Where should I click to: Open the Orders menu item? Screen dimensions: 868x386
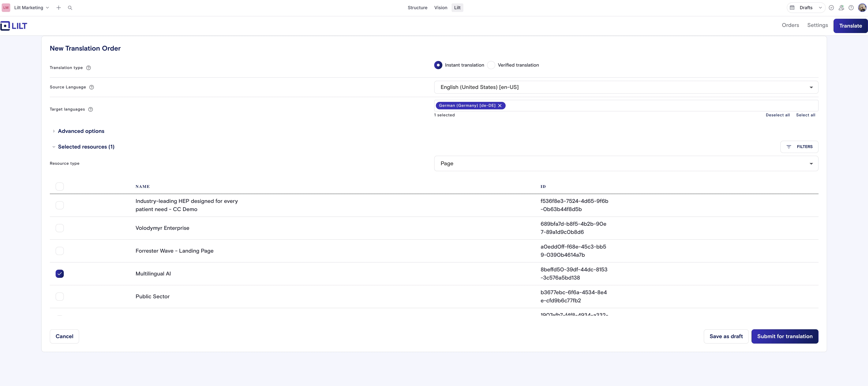click(x=790, y=25)
